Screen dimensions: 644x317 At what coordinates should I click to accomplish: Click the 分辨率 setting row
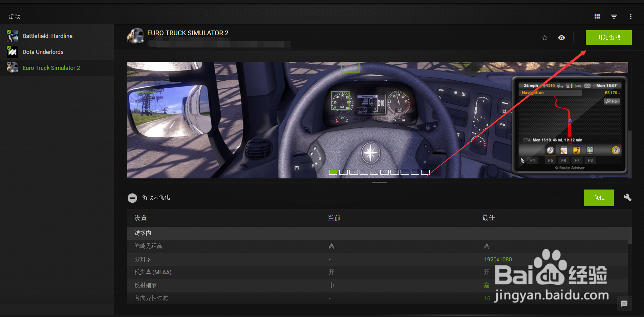377,259
